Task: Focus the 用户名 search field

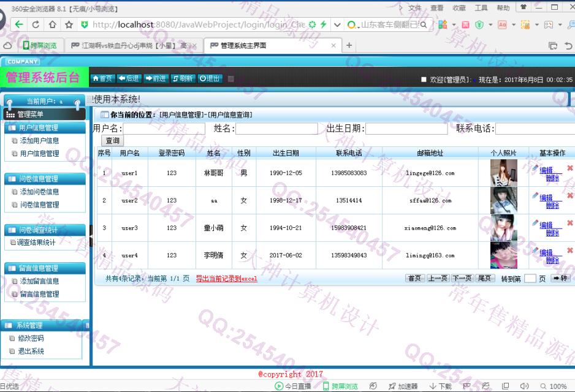Action: 164,129
